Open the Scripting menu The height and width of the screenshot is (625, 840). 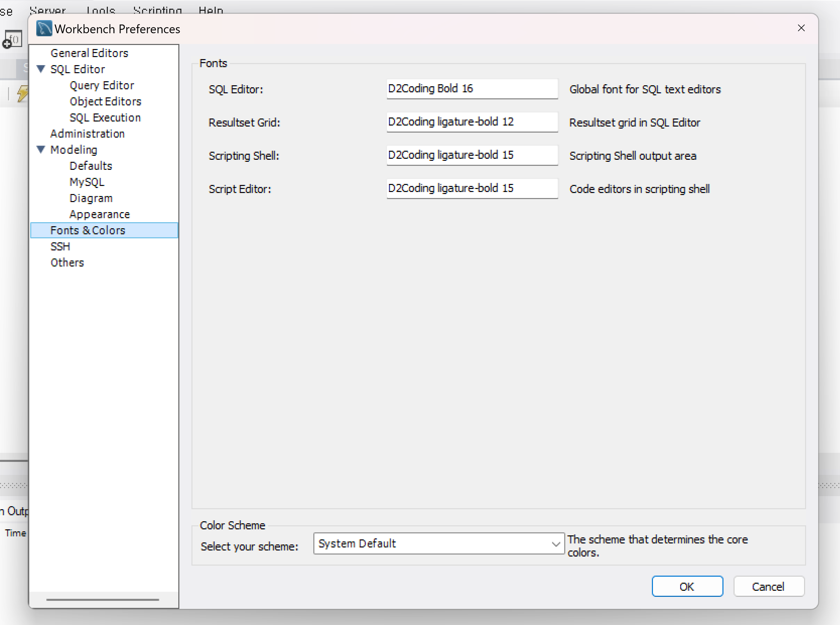pos(157,10)
